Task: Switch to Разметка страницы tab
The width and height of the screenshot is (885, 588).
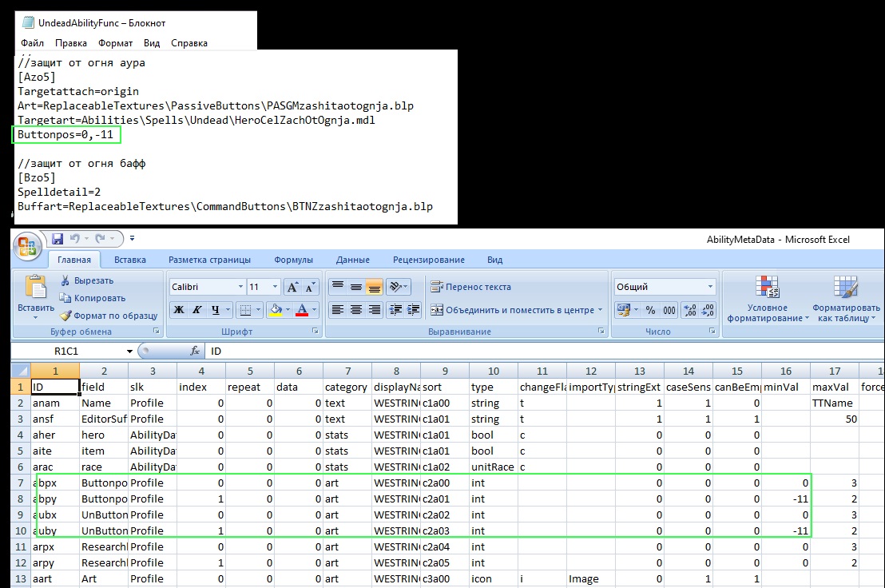Action: (x=209, y=260)
